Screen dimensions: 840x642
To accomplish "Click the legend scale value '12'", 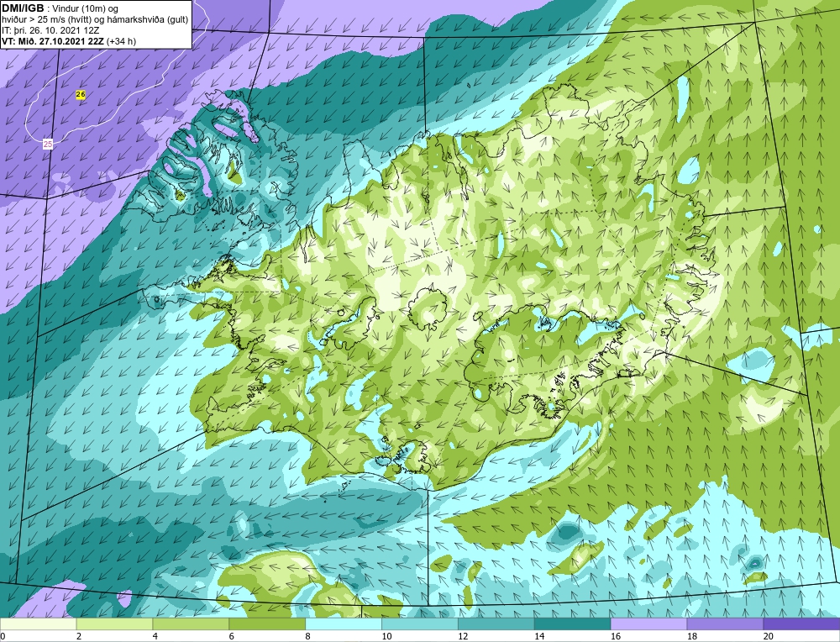I will (x=463, y=636).
